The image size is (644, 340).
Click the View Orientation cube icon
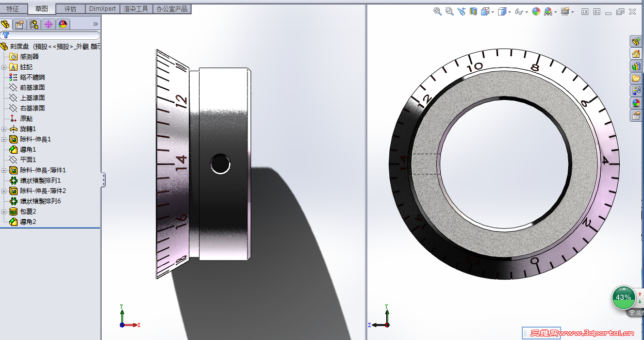(485, 11)
